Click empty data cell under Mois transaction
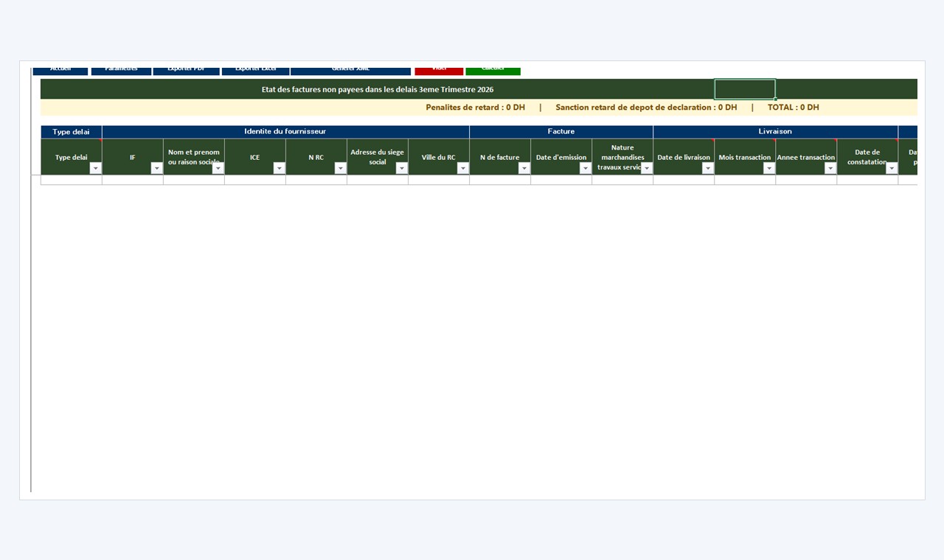 745,180
